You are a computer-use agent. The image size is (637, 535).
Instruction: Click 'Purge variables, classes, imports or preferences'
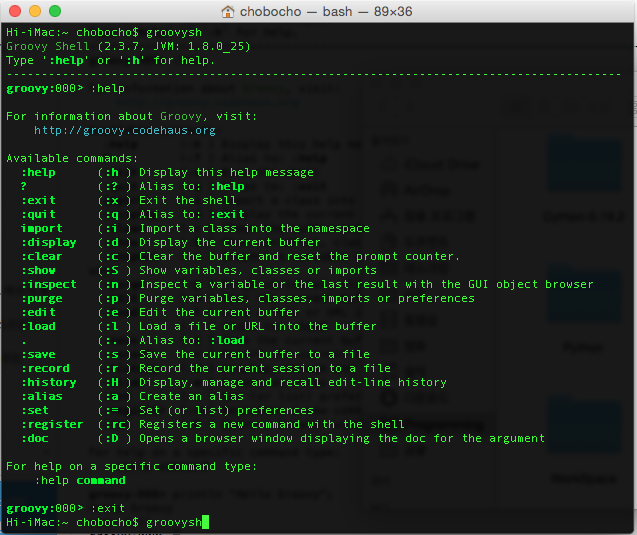[x=307, y=299]
